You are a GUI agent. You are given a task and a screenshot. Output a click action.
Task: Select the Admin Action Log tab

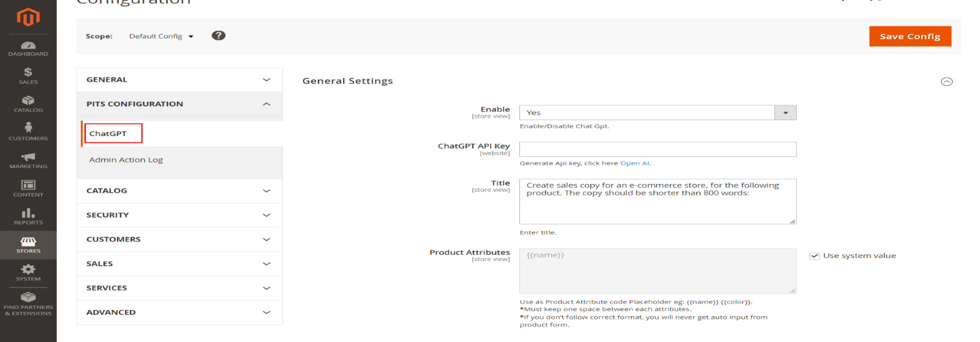coord(126,160)
